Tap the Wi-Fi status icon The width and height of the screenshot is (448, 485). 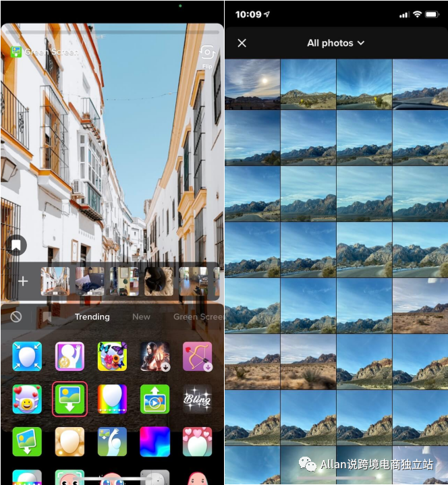(418, 14)
